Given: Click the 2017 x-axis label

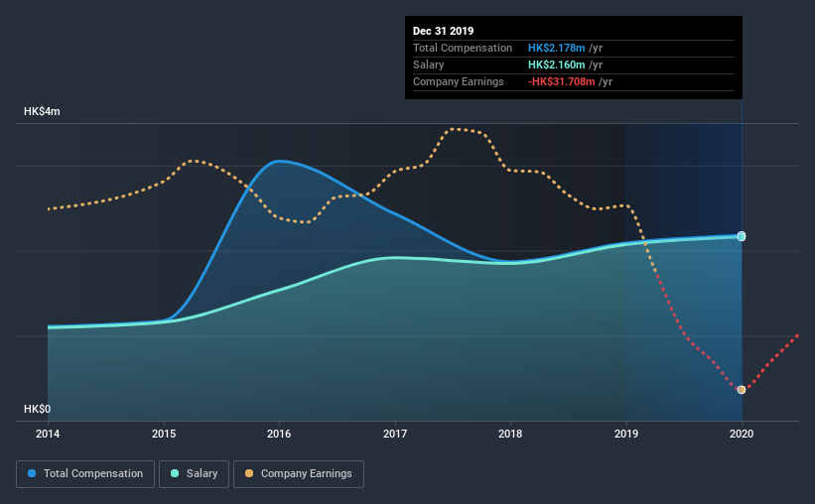Looking at the screenshot, I should click(x=395, y=434).
